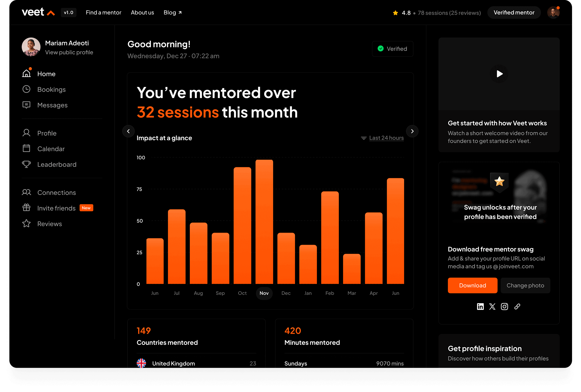Click the orange Download button
Image resolution: width=581 pixels, height=392 pixels.
(472, 285)
